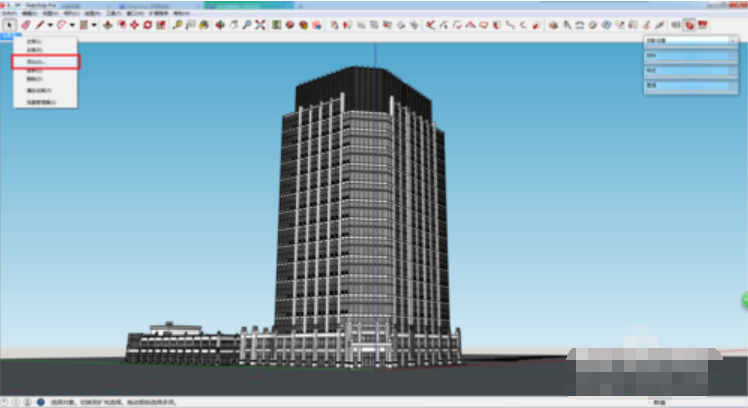Click the Zoom Extents tool
The width and height of the screenshot is (748, 408).
tap(260, 25)
